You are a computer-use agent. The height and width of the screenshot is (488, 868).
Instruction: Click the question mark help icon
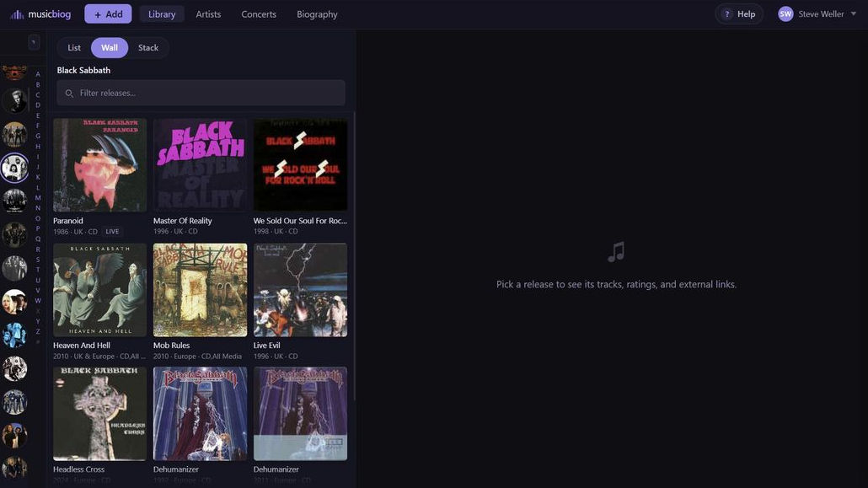point(727,13)
